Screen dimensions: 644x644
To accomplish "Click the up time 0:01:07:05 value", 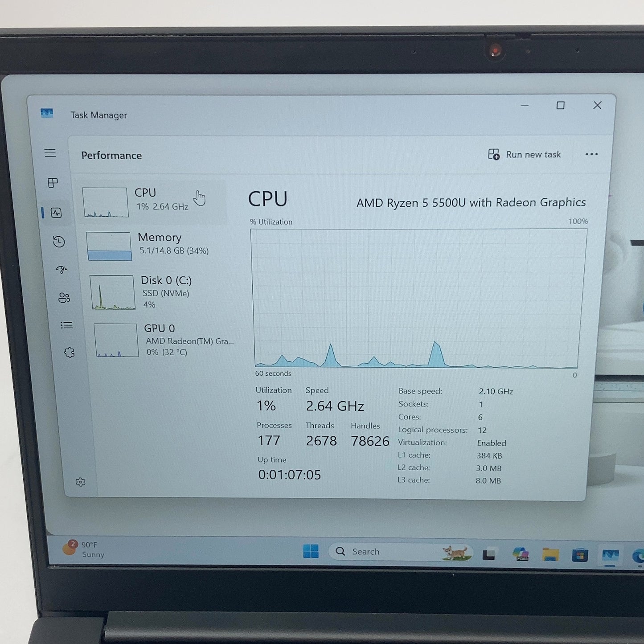I will click(289, 475).
